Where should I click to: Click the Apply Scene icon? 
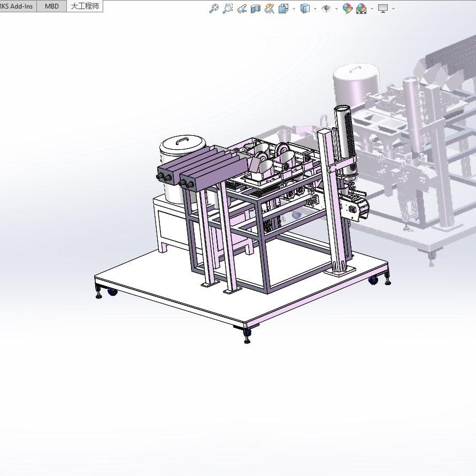tap(361, 9)
